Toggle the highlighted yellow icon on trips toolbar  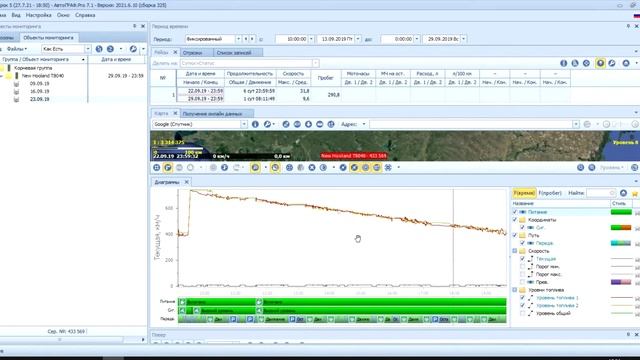(x=600, y=63)
